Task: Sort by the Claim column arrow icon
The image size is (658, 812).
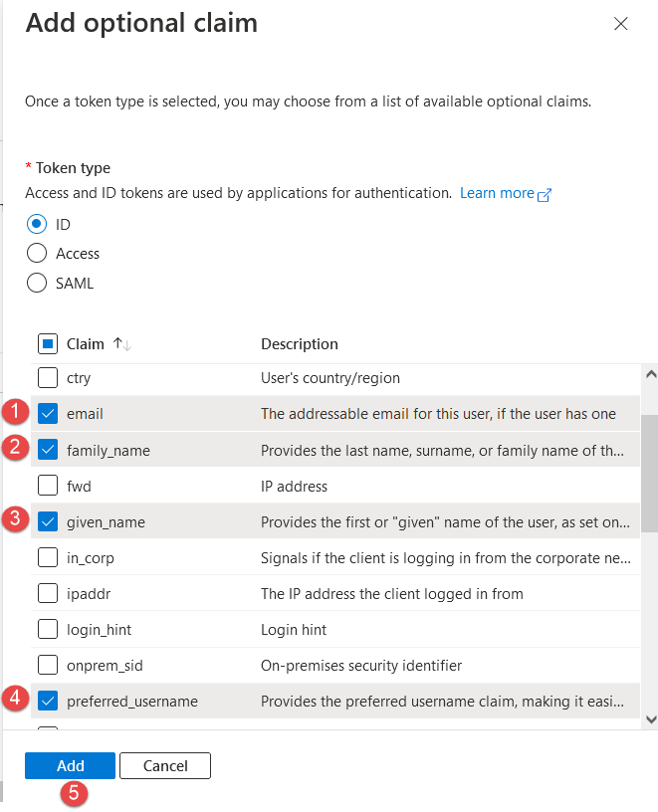Action: [x=122, y=344]
